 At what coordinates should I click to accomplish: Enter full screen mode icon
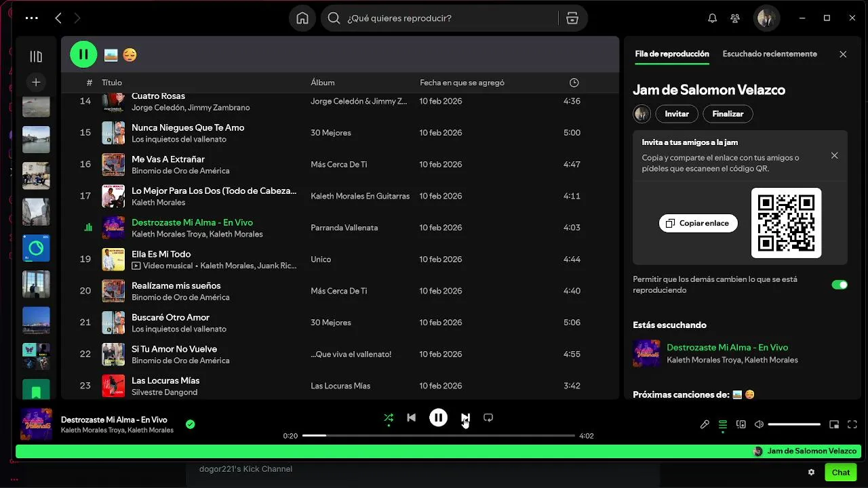tap(852, 424)
